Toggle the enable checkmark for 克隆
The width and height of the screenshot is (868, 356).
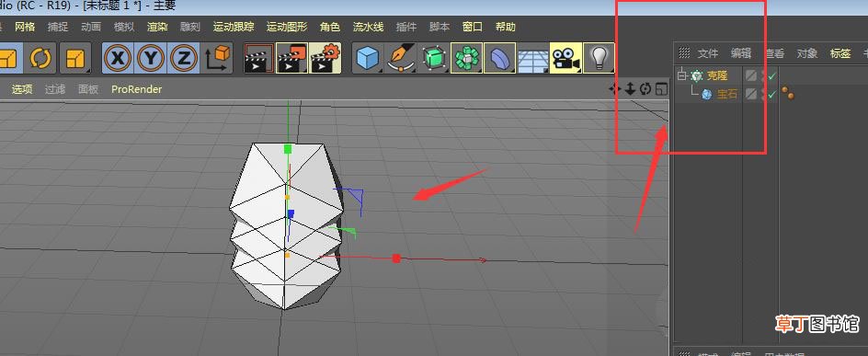pyautogui.click(x=772, y=75)
